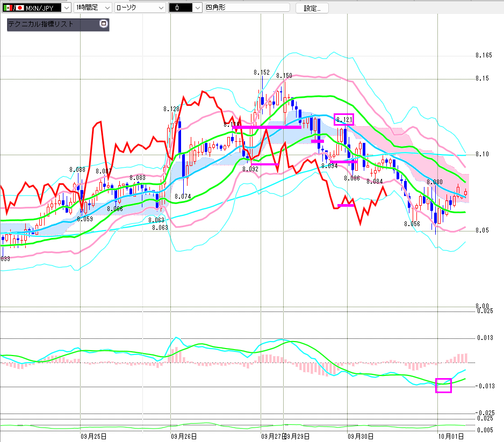Expand the テクニカル指標リスト panel with its square icon
504x442 pixels.
coord(104,24)
